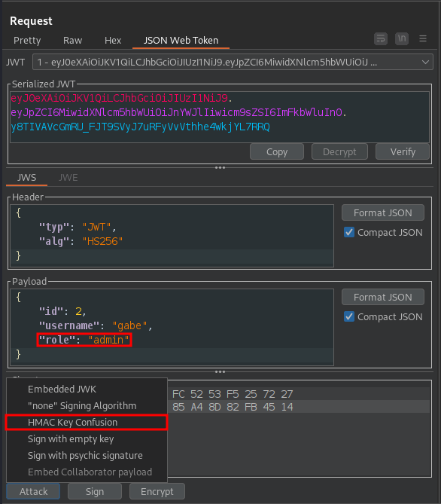Open the JWT selection dropdown

tap(233, 62)
